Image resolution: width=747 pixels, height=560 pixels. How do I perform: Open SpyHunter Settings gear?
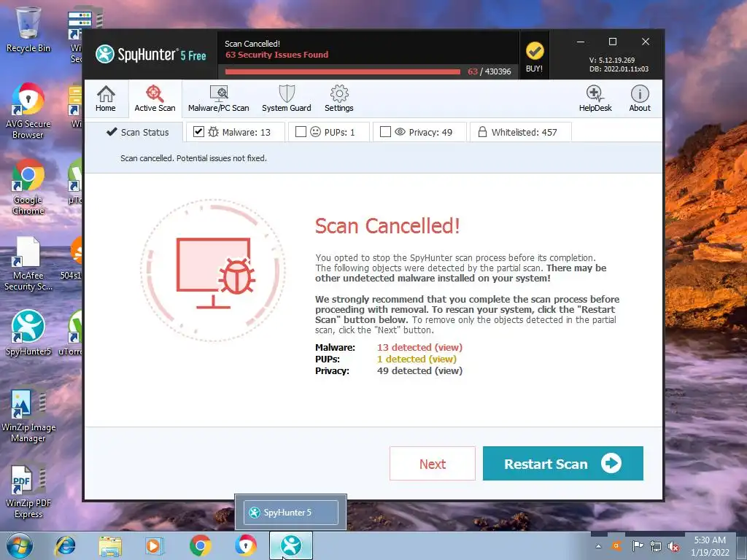(339, 98)
